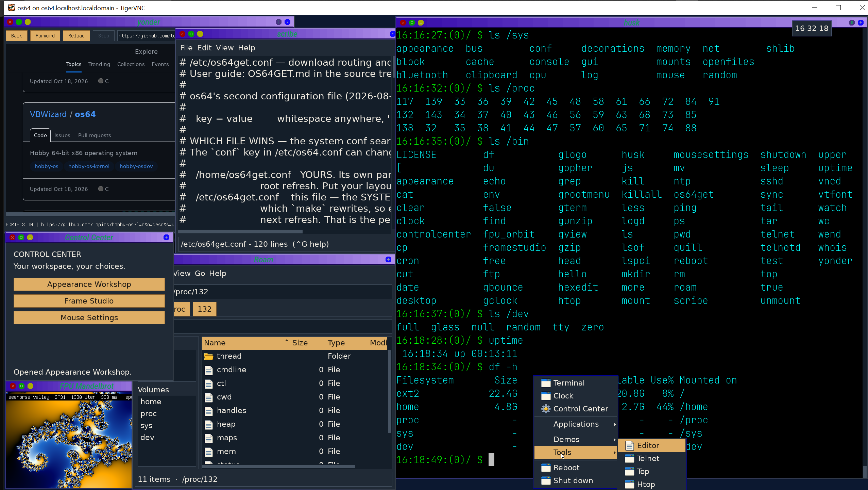The height and width of the screenshot is (490, 868).
Task: Expand the Applications submenu
Action: 575,424
